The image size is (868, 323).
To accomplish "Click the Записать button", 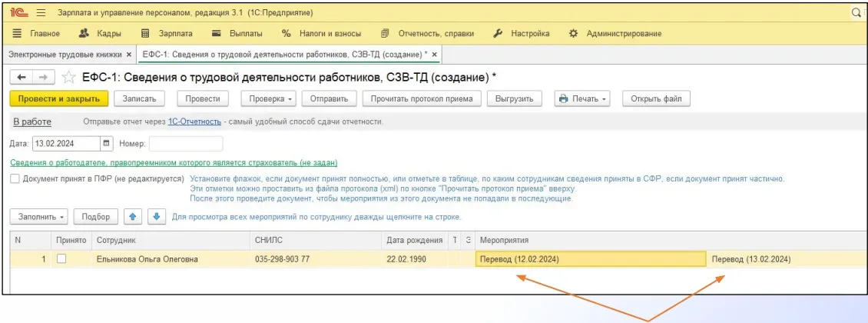I will click(x=140, y=98).
